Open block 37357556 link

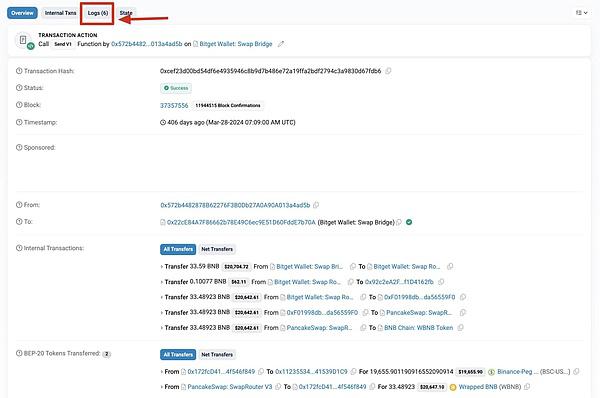point(174,105)
